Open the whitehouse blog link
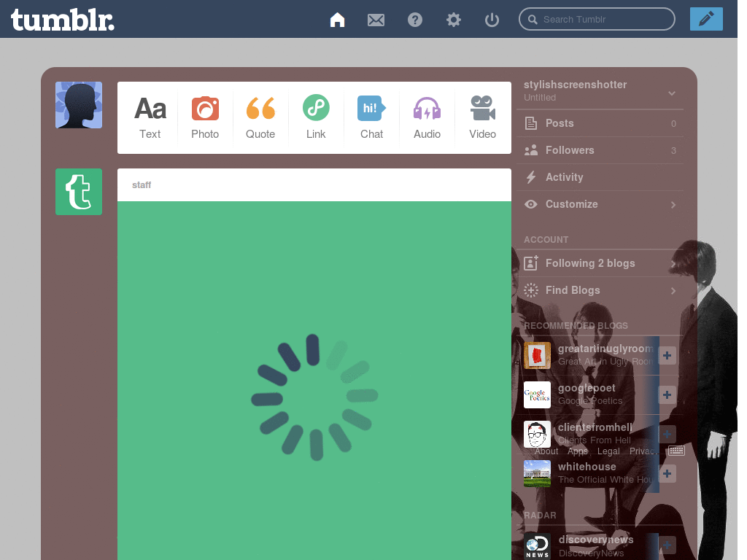The height and width of the screenshot is (560, 747). (x=587, y=467)
